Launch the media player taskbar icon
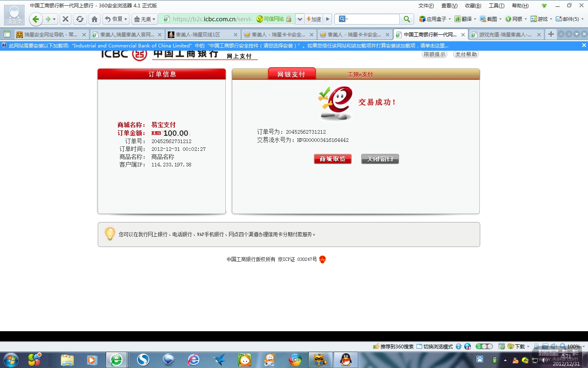This screenshot has width=588, height=368. (91, 360)
